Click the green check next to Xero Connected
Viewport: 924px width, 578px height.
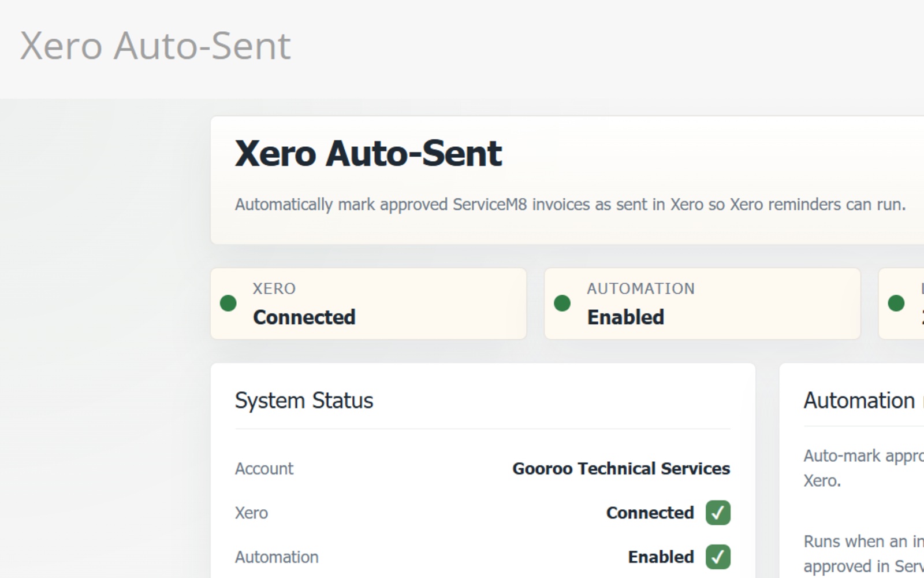[718, 513]
